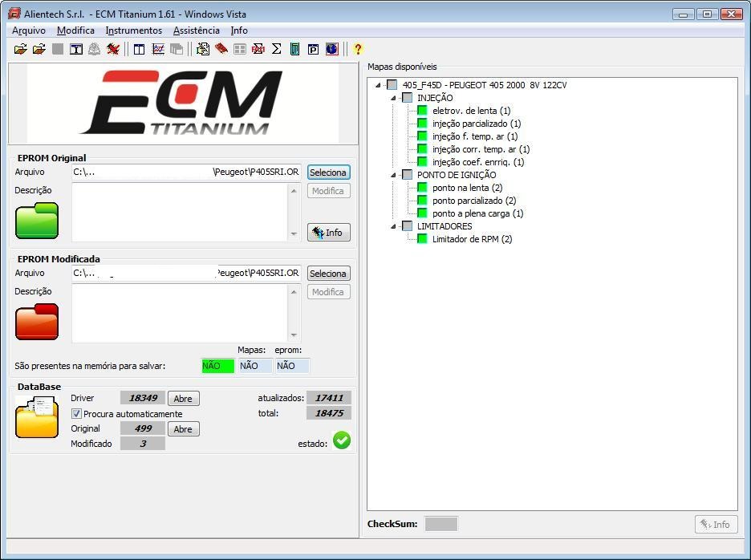This screenshot has height=560, width=751.
Task: Click the yellow DataBase folder icon
Action: 37,417
